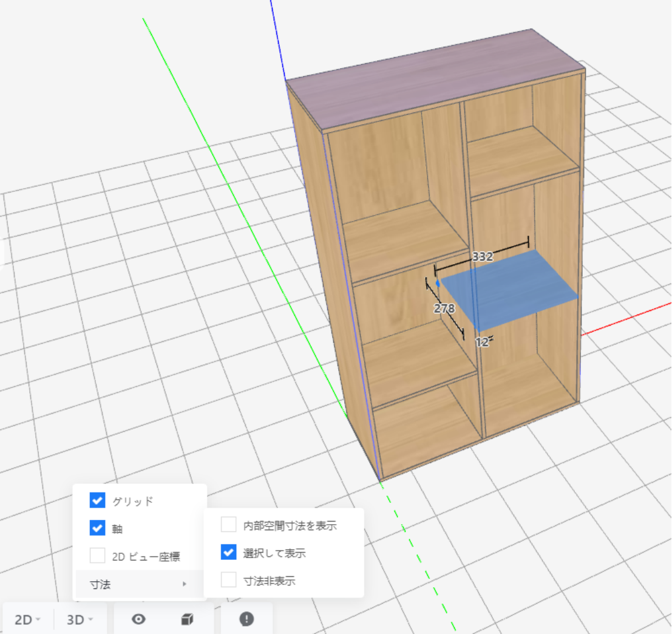Screen dimensions: 672x634
Task: Enable 内部空間寸法を表示 checkbox
Action: click(228, 524)
